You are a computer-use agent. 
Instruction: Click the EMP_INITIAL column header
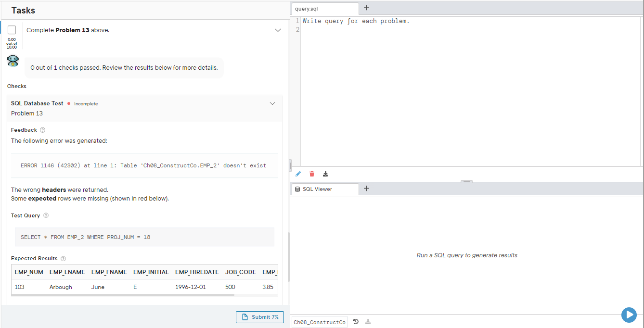click(151, 272)
